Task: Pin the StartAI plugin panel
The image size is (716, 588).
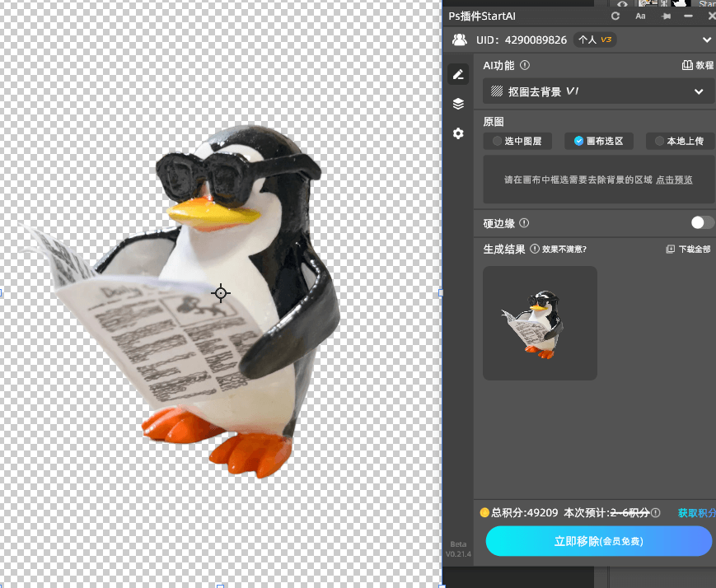Action: click(666, 16)
